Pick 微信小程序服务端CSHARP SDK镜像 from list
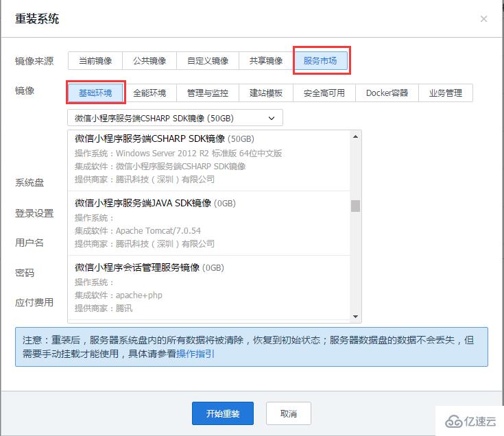This screenshot has width=504, height=436. click(209, 160)
